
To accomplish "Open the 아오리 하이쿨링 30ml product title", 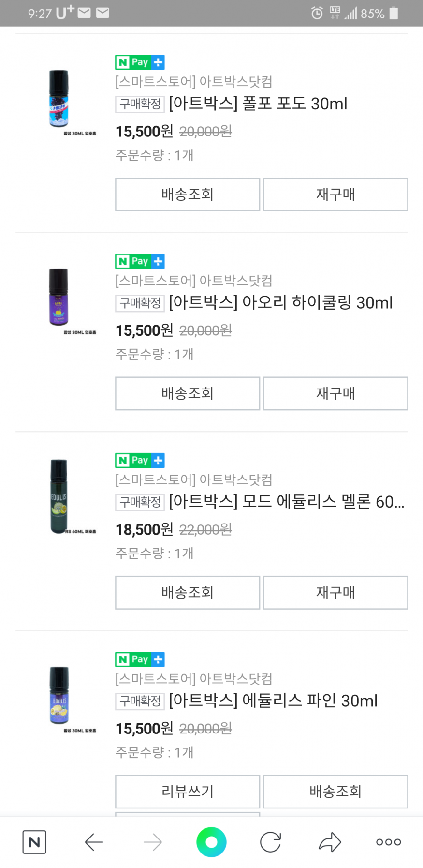I will (x=280, y=303).
